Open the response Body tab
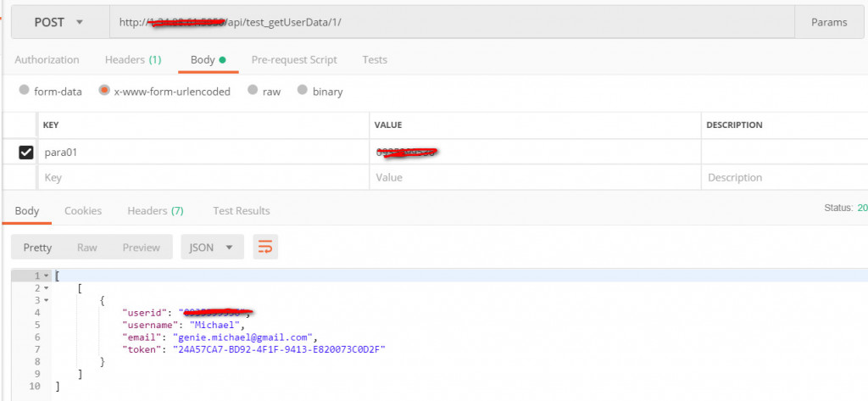 point(26,211)
